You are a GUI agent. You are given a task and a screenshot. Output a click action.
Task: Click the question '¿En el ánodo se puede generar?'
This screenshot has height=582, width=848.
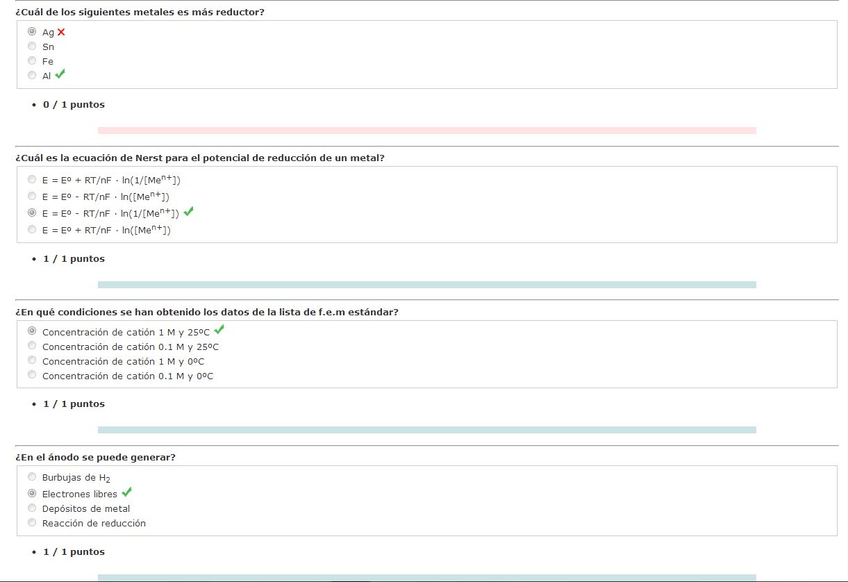96,457
